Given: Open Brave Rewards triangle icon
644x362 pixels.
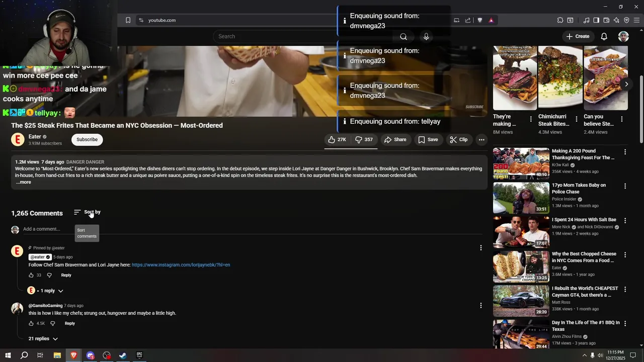Looking at the screenshot, I should [x=491, y=20].
